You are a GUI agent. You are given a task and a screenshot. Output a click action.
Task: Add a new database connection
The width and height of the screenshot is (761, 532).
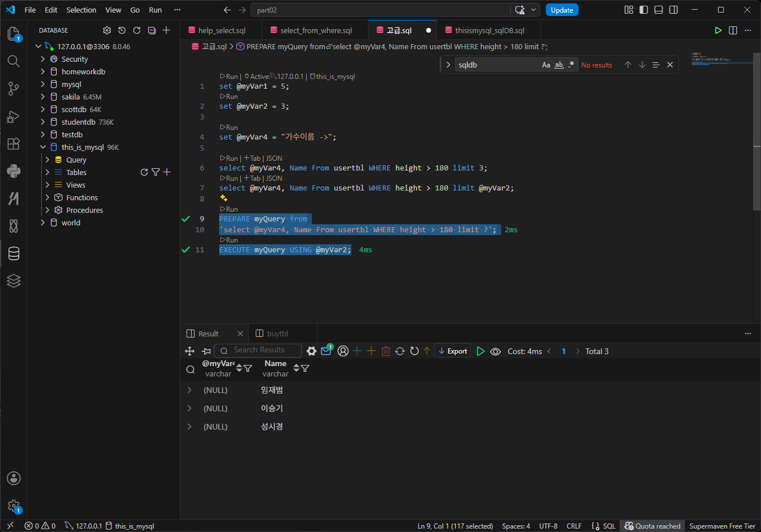tap(167, 30)
